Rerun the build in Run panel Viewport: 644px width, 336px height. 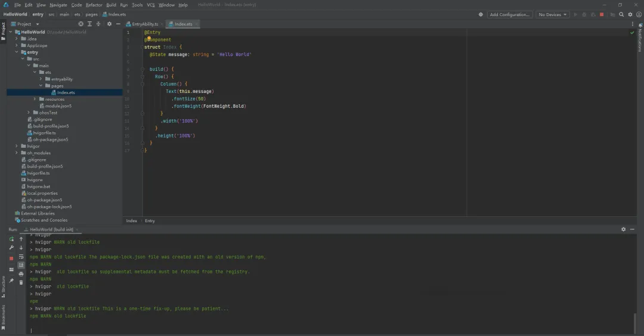click(11, 239)
